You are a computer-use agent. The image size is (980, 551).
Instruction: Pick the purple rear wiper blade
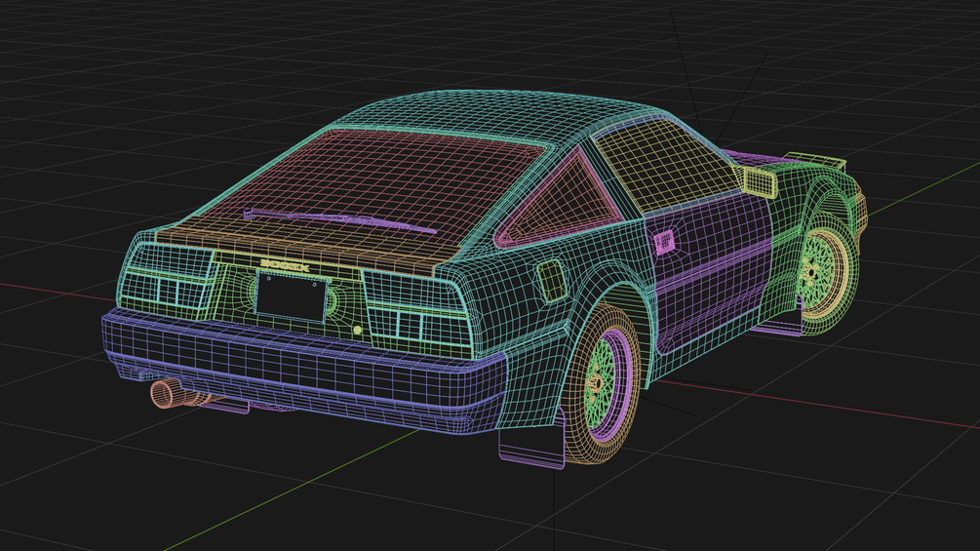339,219
